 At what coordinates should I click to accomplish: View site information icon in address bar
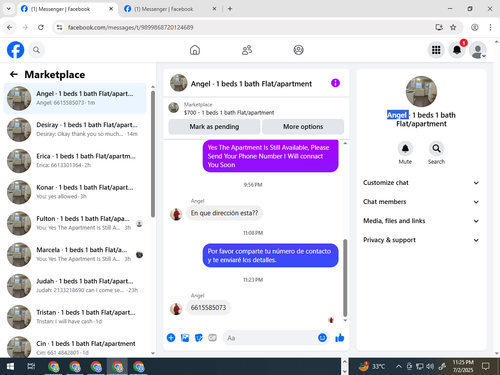[59, 27]
